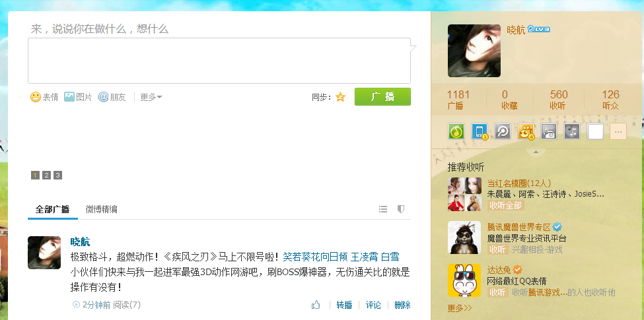Click the orange bee badge icon
The height and width of the screenshot is (320, 644).
[526, 131]
